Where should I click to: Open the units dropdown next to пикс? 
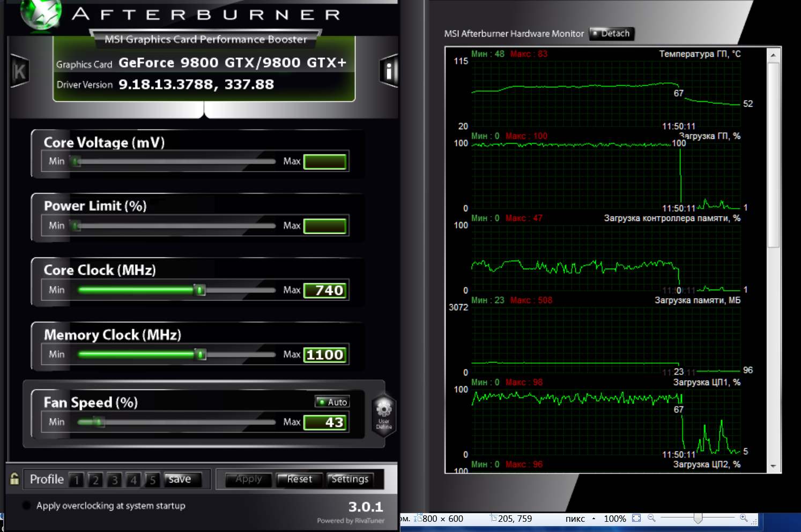pos(594,519)
